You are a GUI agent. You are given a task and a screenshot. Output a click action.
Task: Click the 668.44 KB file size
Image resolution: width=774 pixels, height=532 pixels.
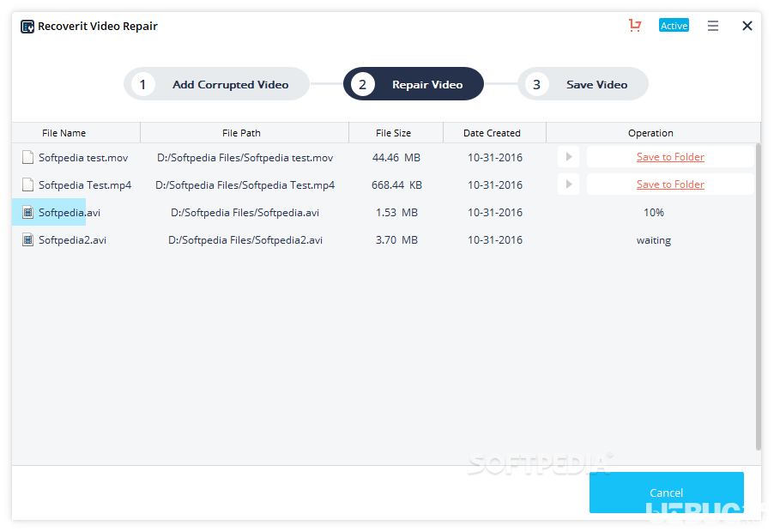[x=397, y=185]
